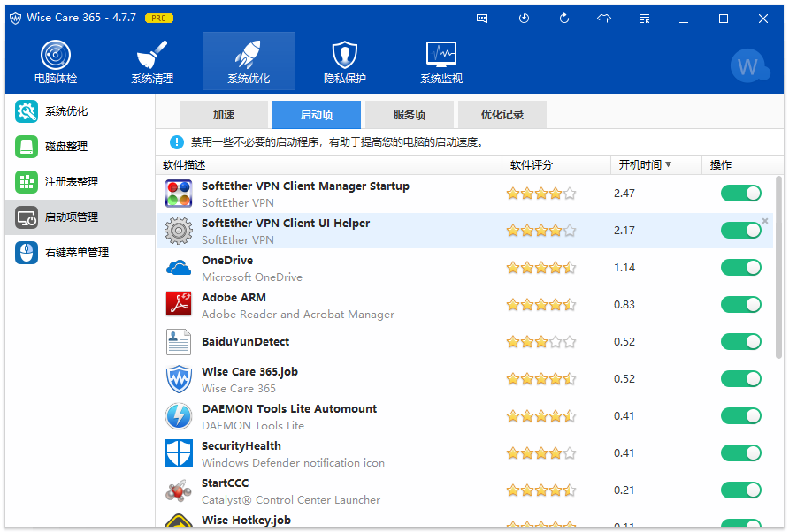Click the BaiduYunDetect document icon
This screenshot has width=789, height=532.
179,341
